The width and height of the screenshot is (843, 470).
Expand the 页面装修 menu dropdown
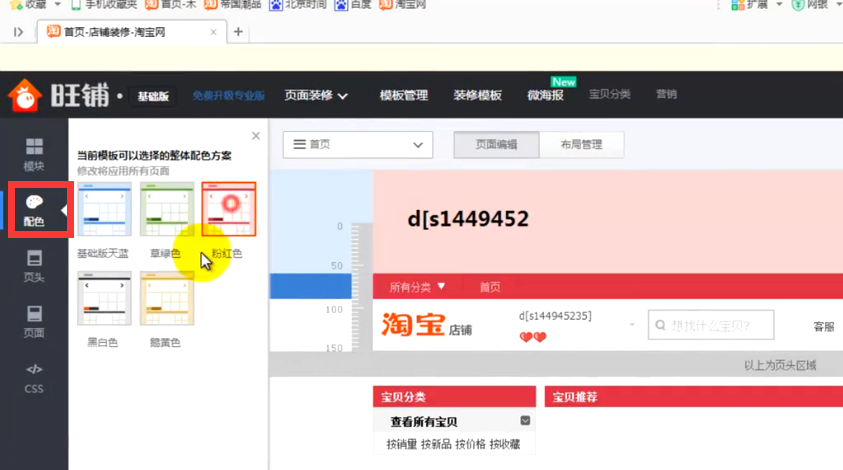click(316, 96)
